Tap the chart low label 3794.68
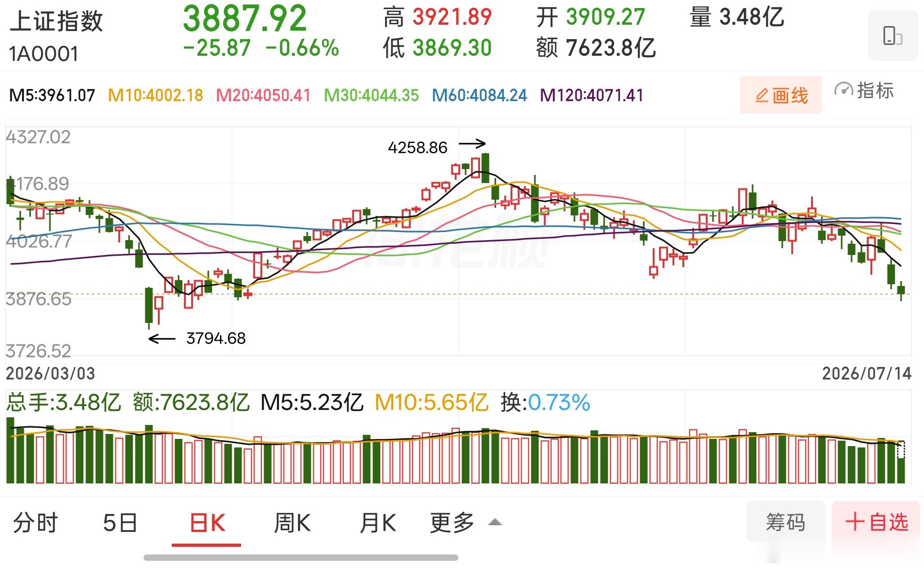 pos(216,338)
